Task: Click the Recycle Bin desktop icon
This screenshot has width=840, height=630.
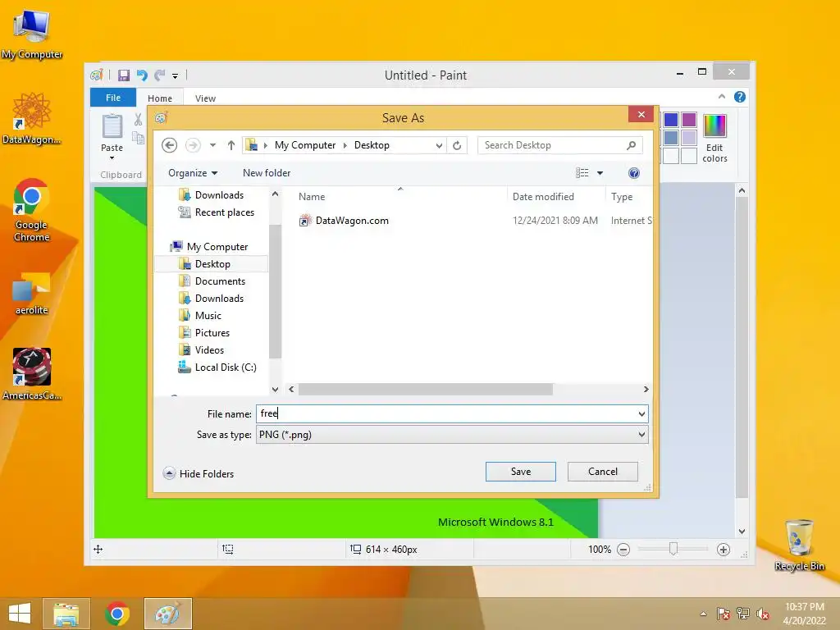Action: pos(799,545)
